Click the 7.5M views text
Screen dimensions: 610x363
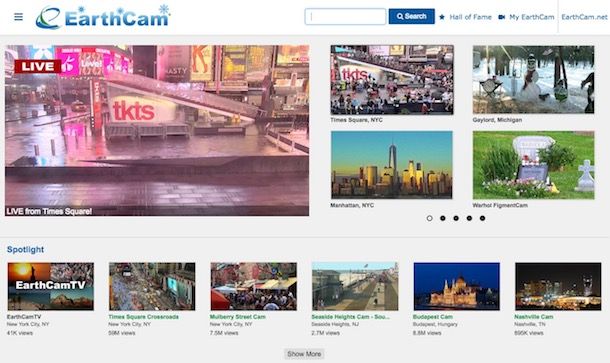click(x=224, y=333)
